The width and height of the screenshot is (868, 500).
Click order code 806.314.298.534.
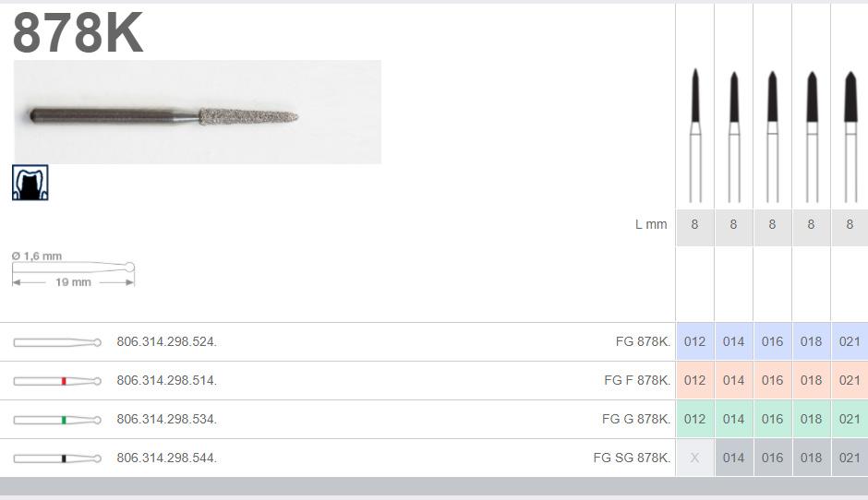click(x=166, y=419)
